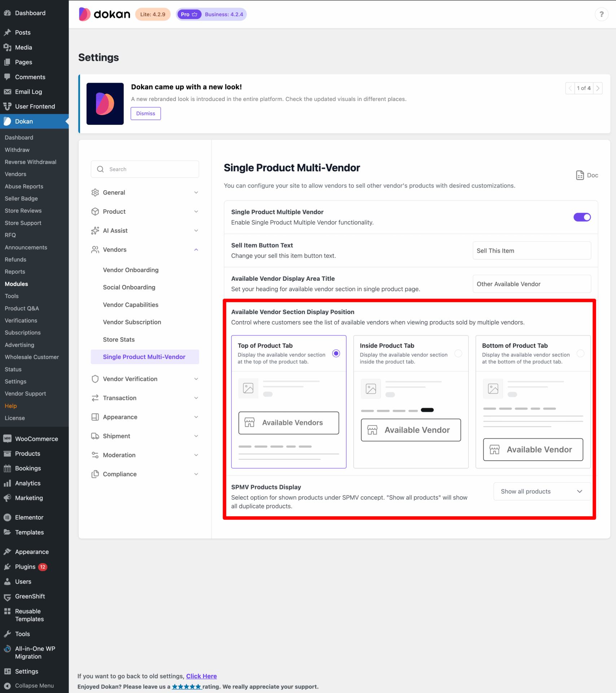Select the Bottom of Product Tab option

[580, 353]
